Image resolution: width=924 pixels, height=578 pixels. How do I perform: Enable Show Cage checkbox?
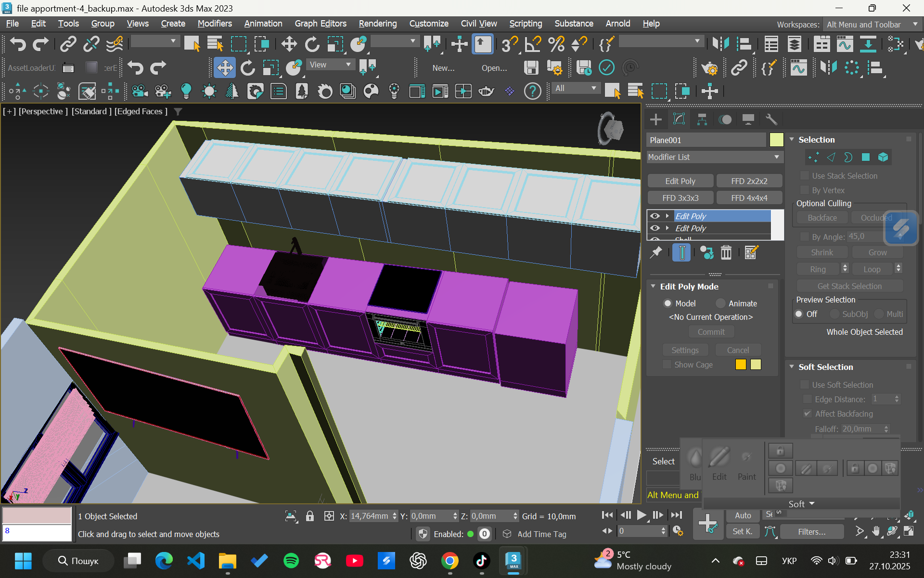667,365
